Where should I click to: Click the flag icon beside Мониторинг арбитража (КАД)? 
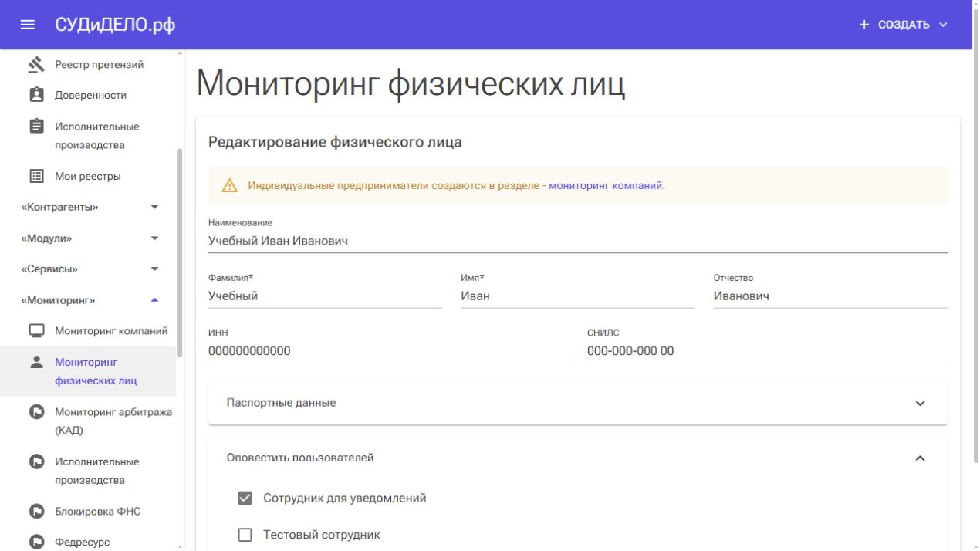[36, 412]
